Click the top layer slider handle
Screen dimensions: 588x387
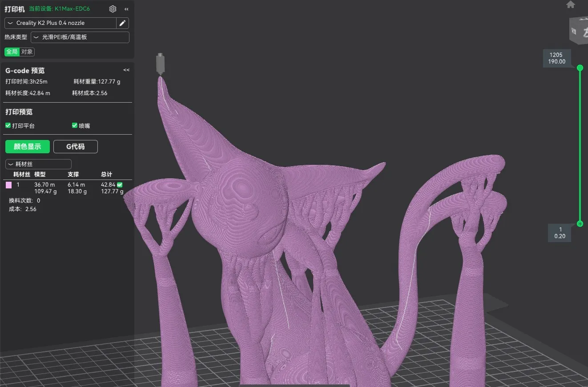580,68
